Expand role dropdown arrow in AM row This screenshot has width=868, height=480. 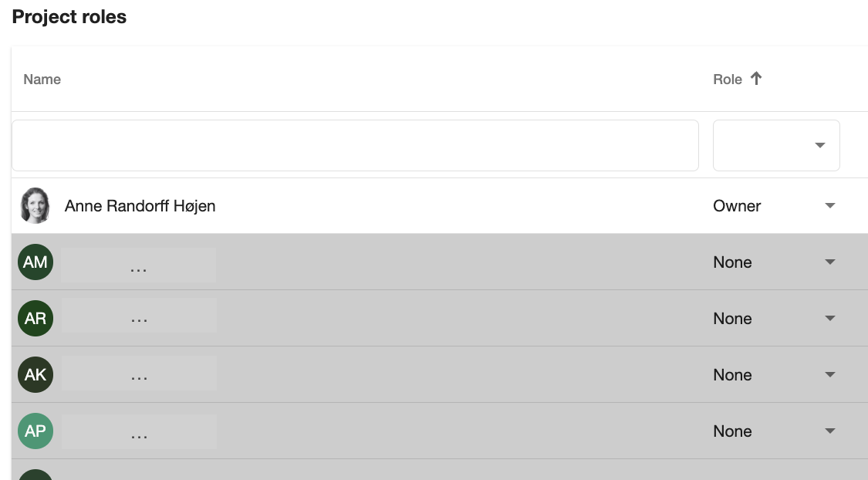point(829,262)
